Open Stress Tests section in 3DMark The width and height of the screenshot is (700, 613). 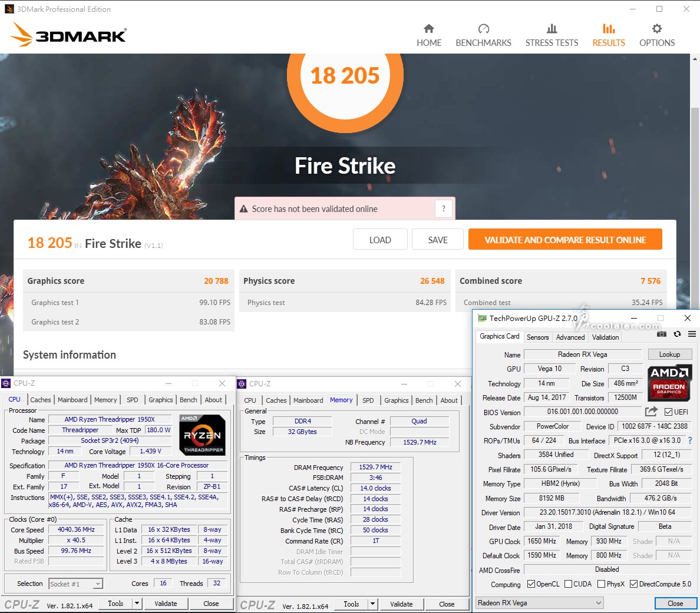tap(552, 35)
